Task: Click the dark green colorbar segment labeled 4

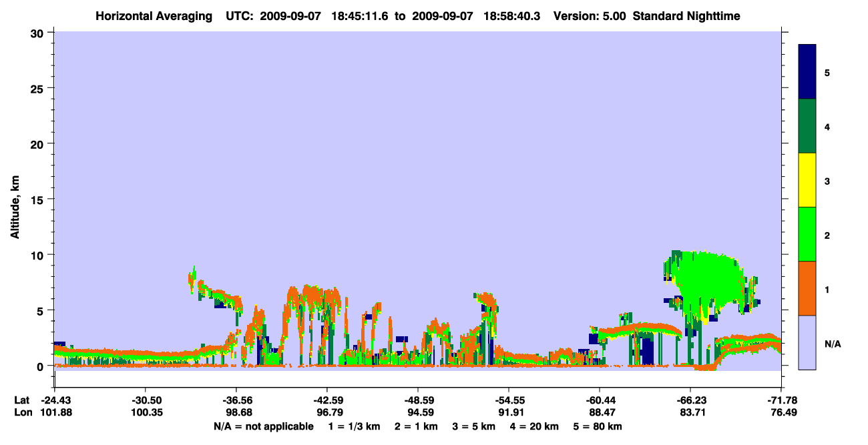Action: coord(807,126)
